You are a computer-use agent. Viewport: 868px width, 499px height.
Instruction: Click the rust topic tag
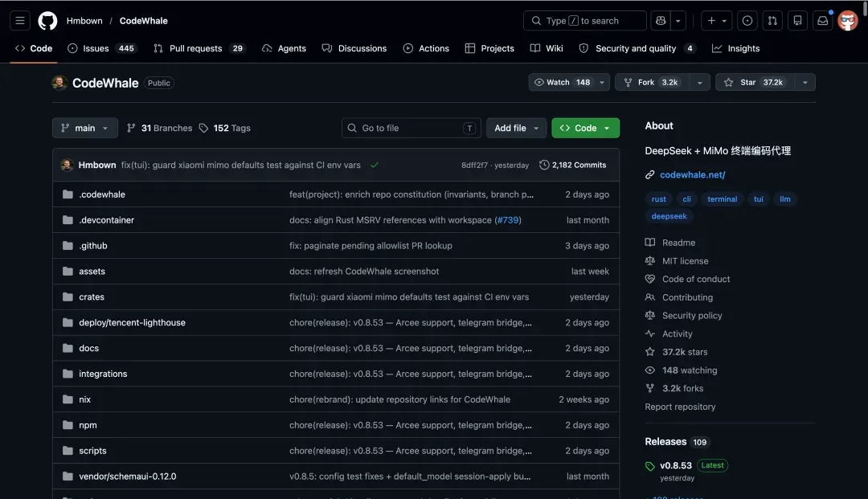click(659, 199)
